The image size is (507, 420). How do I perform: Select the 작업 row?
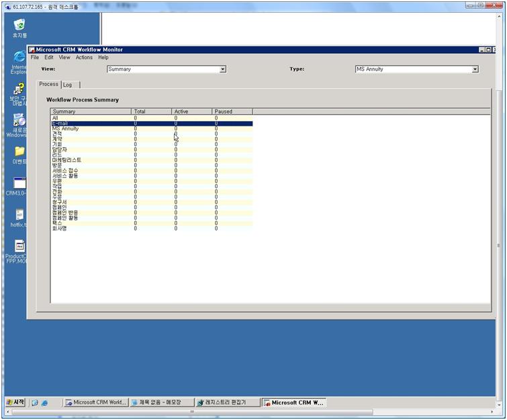(x=152, y=186)
